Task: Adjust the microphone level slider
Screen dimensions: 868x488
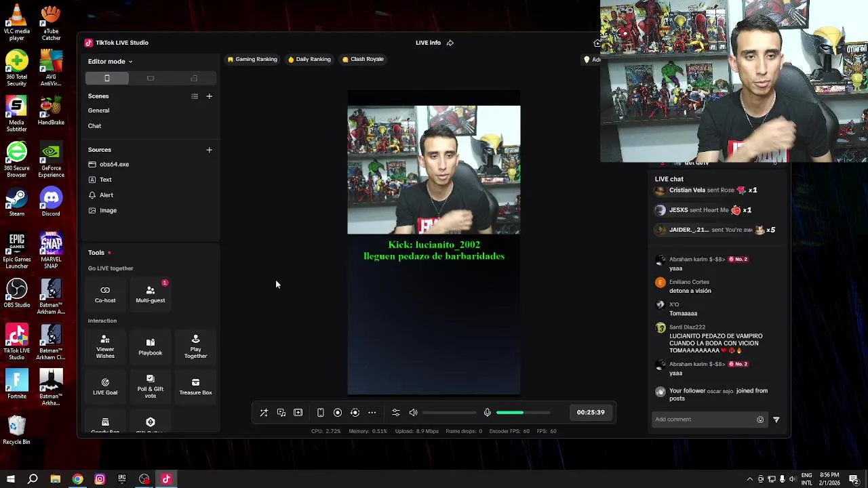Action: [523, 412]
